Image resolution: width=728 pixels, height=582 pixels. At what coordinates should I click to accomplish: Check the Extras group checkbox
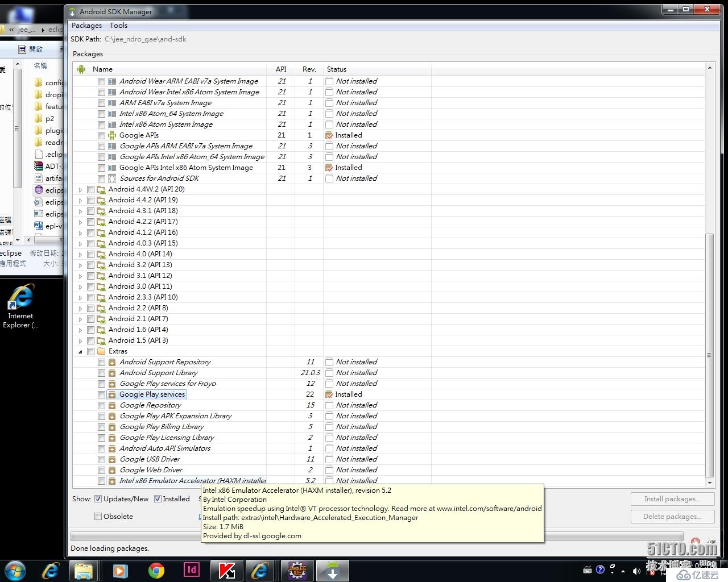(90, 351)
